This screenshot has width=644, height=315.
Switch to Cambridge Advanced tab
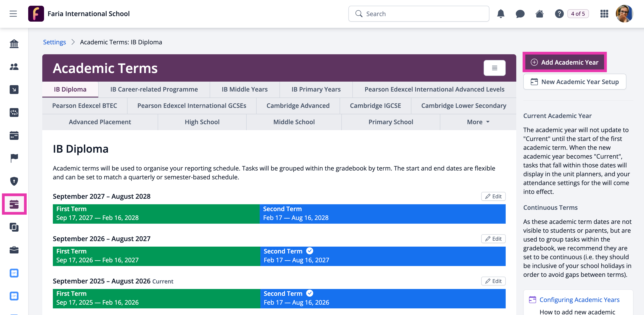298,106
